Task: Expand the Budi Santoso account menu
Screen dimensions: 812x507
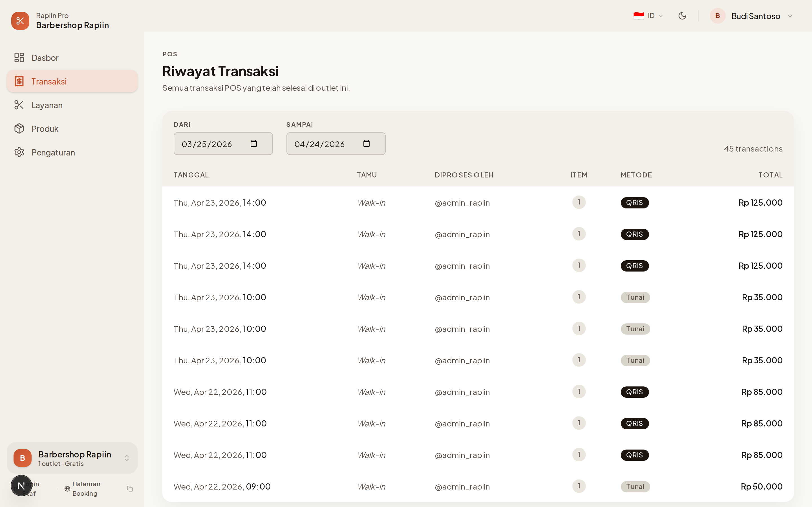Action: (x=789, y=16)
